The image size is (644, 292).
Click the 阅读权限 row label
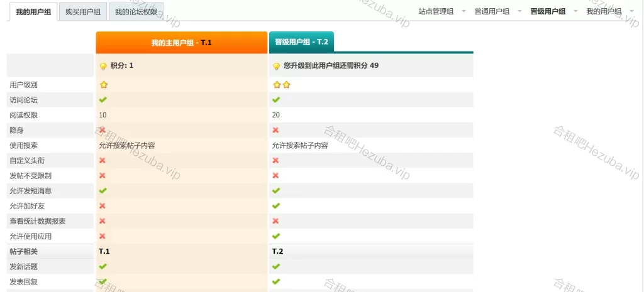click(24, 116)
